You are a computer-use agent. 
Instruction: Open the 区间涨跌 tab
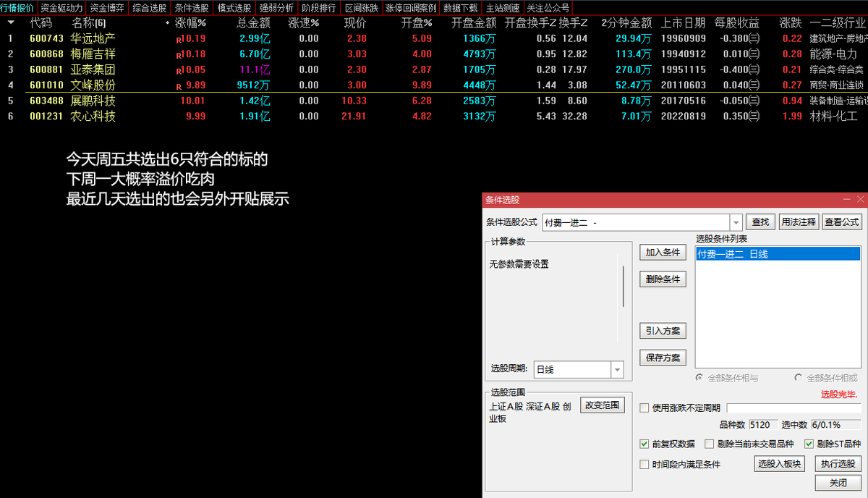point(362,8)
